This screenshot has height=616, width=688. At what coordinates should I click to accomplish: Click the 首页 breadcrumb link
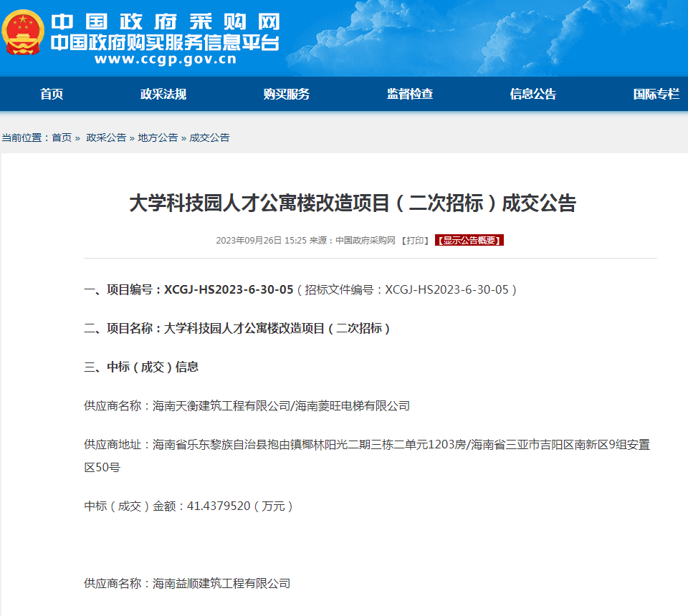pos(62,138)
